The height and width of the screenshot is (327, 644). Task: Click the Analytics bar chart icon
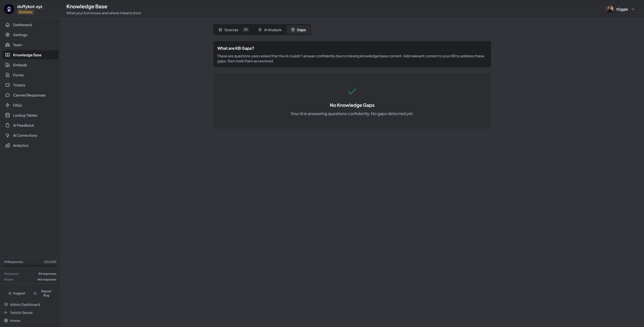tap(8, 145)
